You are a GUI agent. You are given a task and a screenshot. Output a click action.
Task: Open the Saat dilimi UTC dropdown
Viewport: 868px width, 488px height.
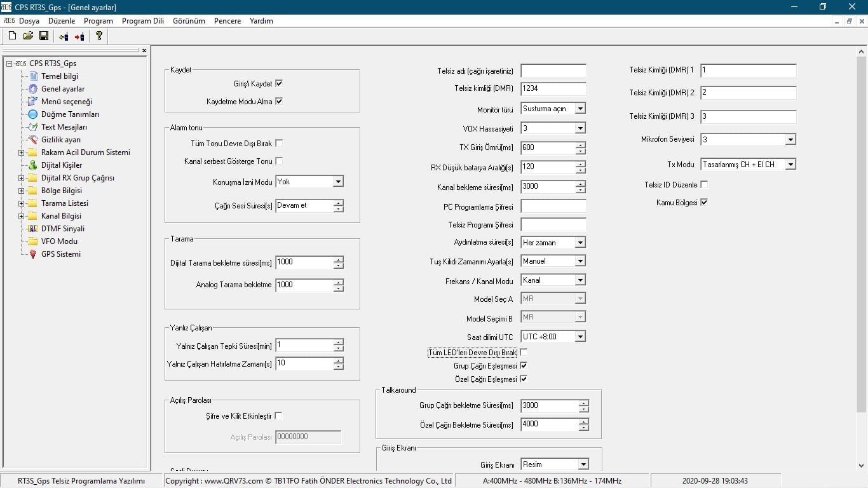[580, 337]
